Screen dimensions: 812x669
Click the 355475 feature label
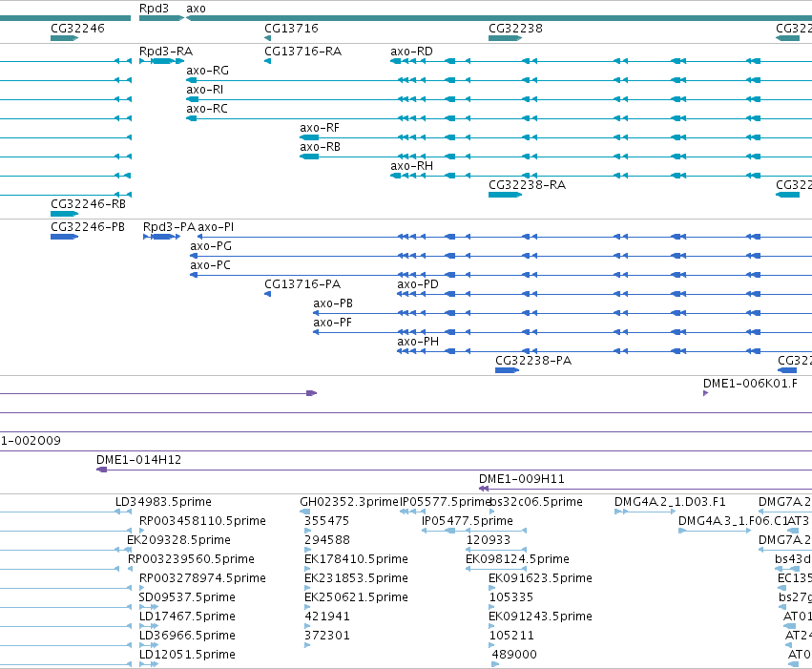pyautogui.click(x=326, y=521)
